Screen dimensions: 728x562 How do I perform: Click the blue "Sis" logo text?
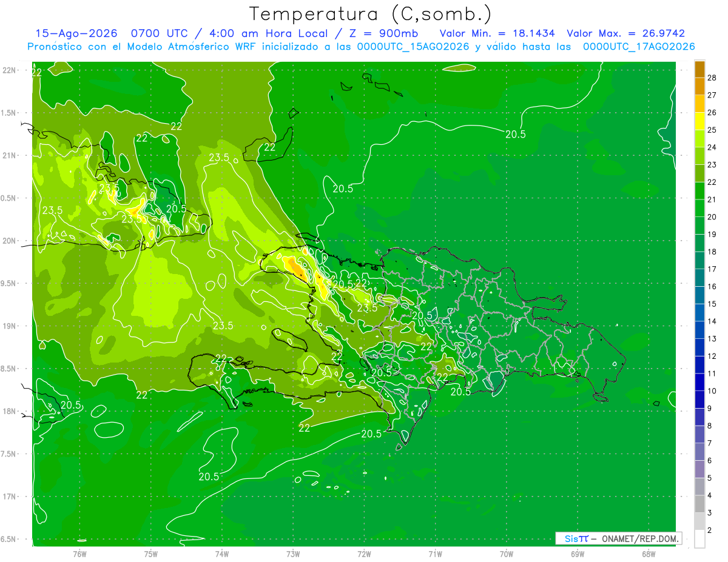pyautogui.click(x=571, y=538)
